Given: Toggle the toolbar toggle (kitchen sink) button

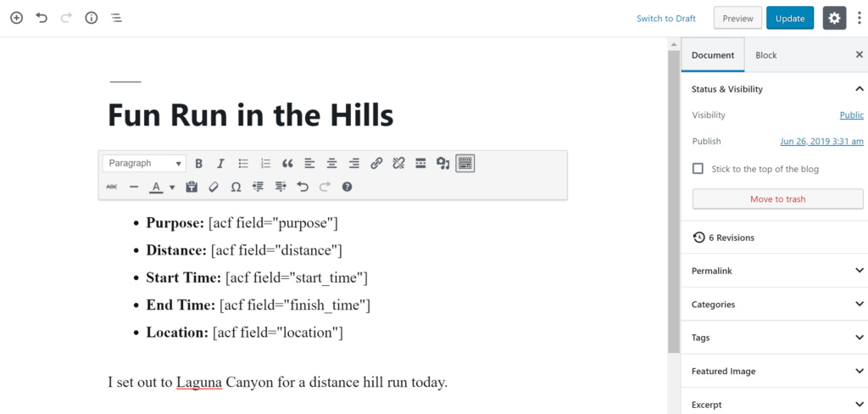Looking at the screenshot, I should point(465,164).
